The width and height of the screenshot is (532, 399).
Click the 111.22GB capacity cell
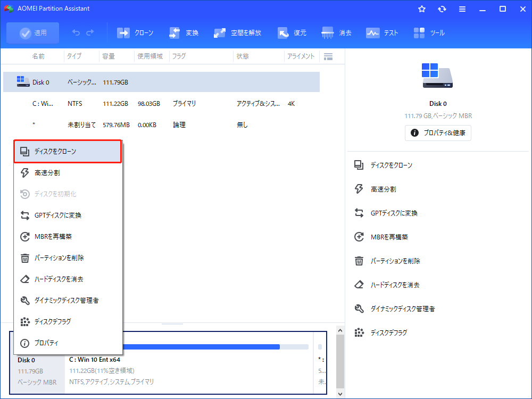(115, 104)
